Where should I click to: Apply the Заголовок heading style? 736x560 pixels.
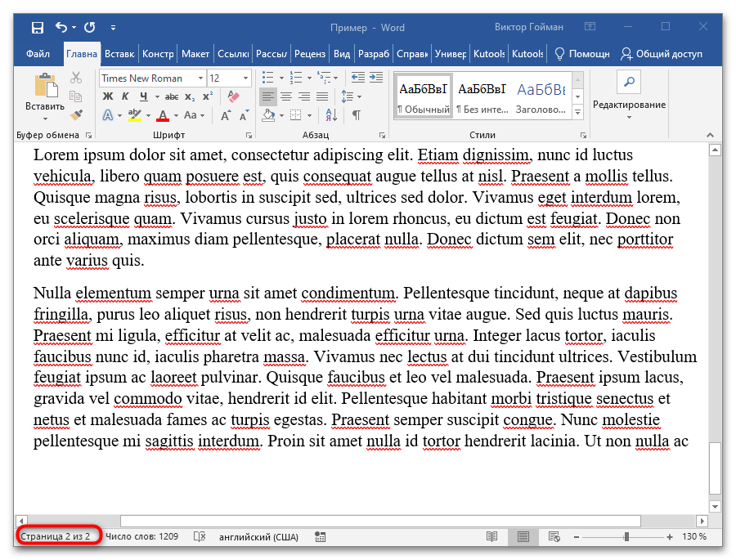(x=541, y=97)
